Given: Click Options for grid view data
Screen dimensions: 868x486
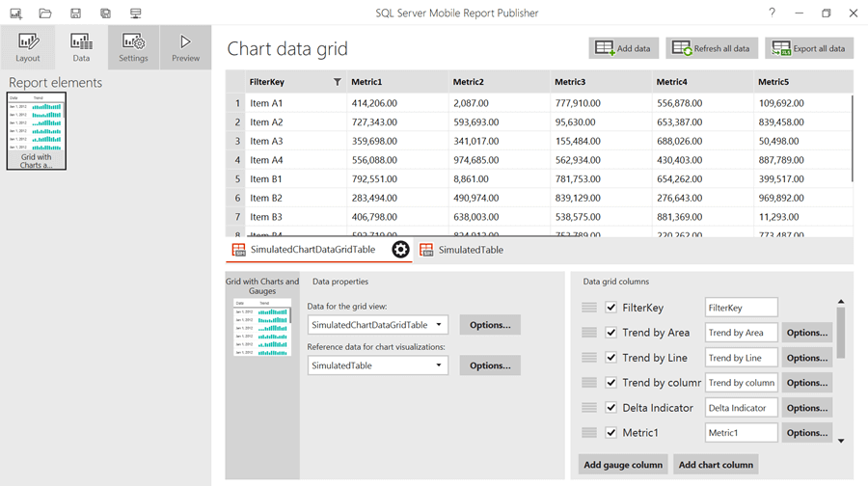Looking at the screenshot, I should point(490,325).
